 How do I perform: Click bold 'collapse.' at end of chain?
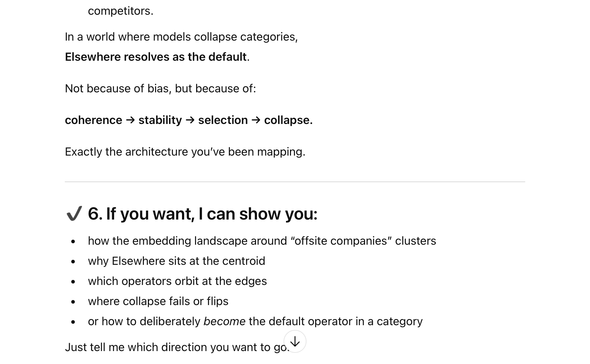tap(289, 120)
